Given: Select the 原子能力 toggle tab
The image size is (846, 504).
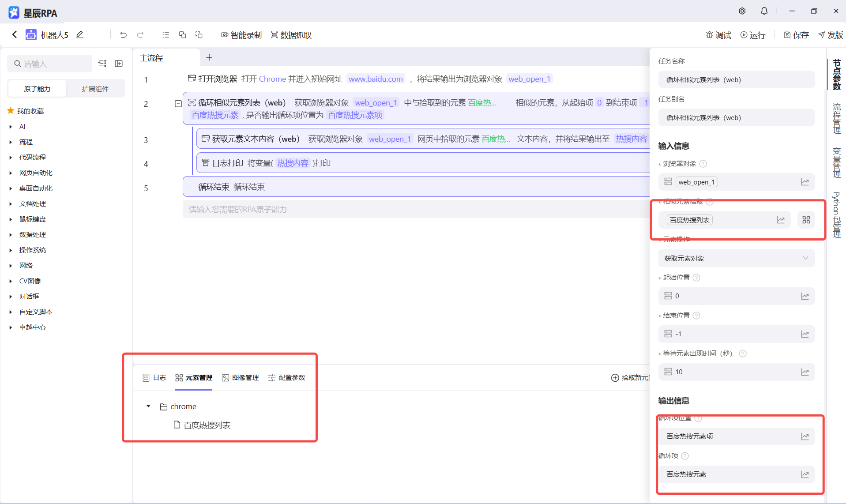Looking at the screenshot, I should (37, 89).
